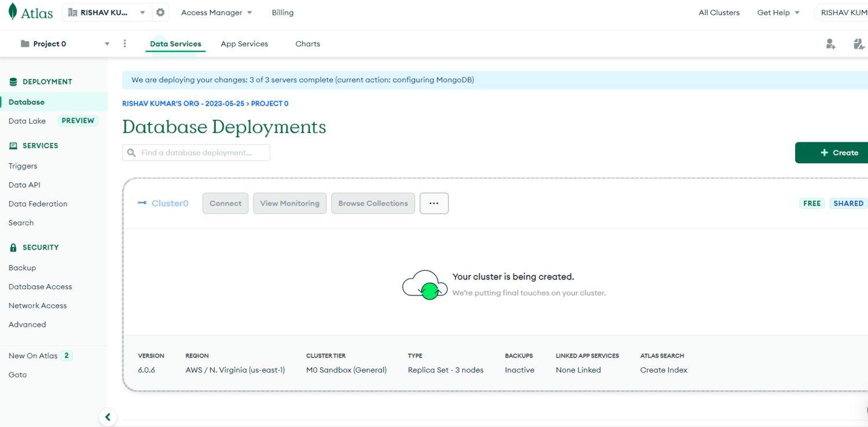Click the PREVIEW badge beside Data Lake
Image resolution: width=868 pixels, height=427 pixels.
[78, 121]
